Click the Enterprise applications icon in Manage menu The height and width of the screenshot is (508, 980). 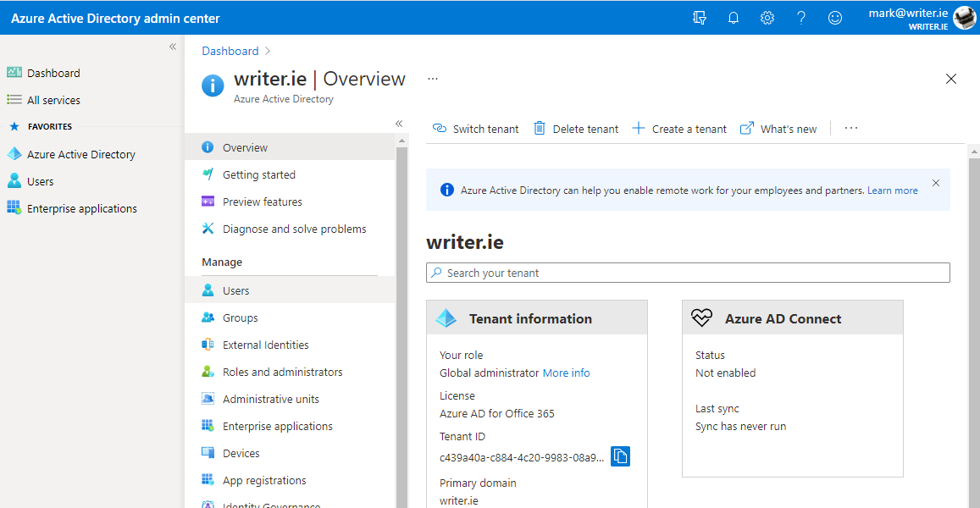pyautogui.click(x=208, y=426)
